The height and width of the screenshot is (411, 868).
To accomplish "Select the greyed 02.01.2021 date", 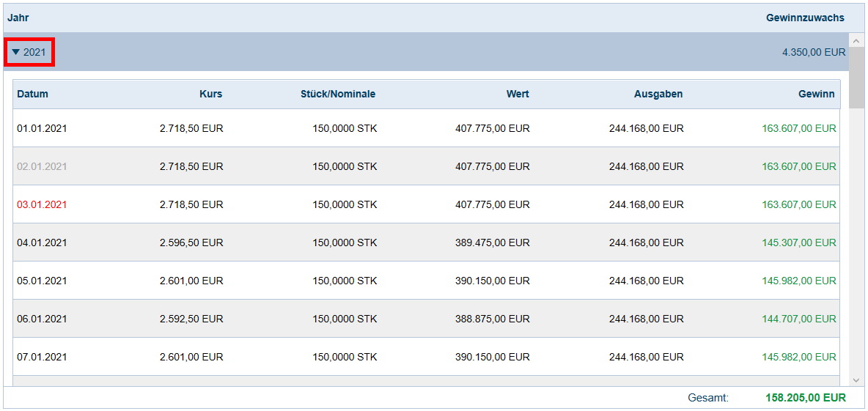I will pos(42,166).
